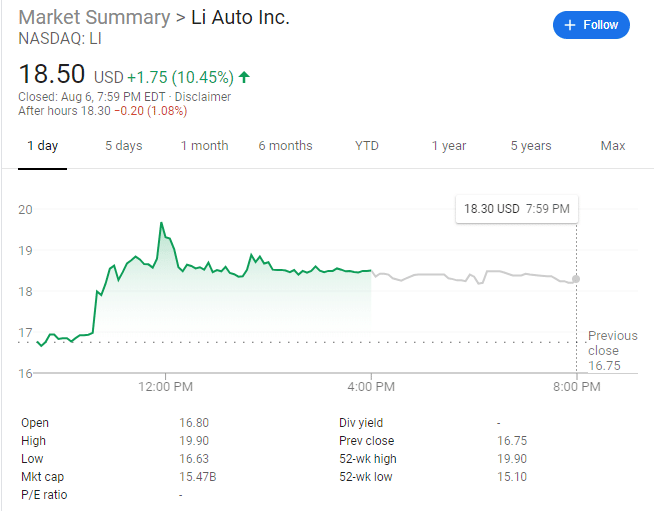Click the chart peak near 12:00 PM
The height and width of the screenshot is (511, 654).
pyautogui.click(x=161, y=223)
